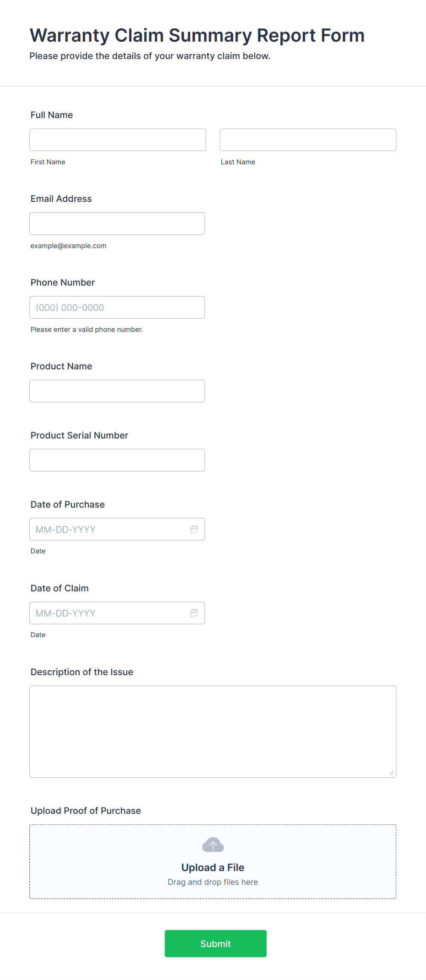This screenshot has width=426, height=980.
Task: Open calendar picker for Date of Purchase
Action: pos(194,529)
